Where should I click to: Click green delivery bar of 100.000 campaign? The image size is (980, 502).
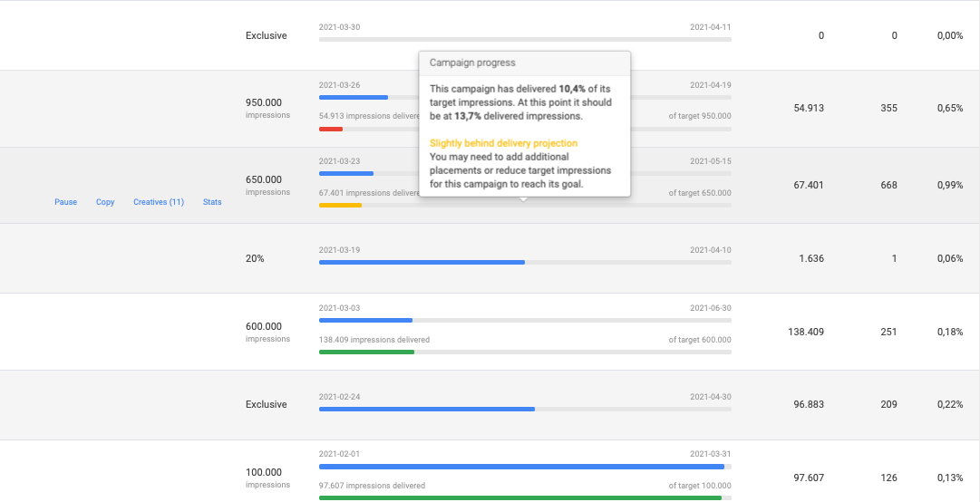tap(519, 497)
